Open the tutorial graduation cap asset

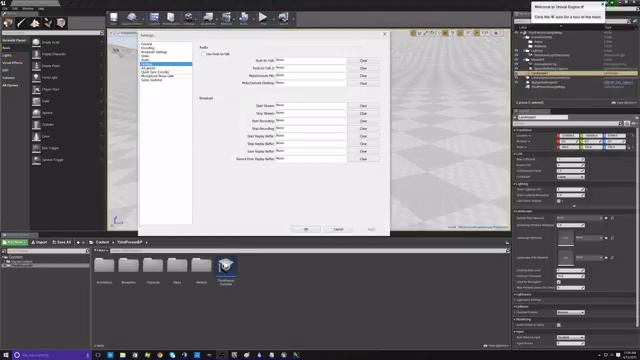(226, 267)
